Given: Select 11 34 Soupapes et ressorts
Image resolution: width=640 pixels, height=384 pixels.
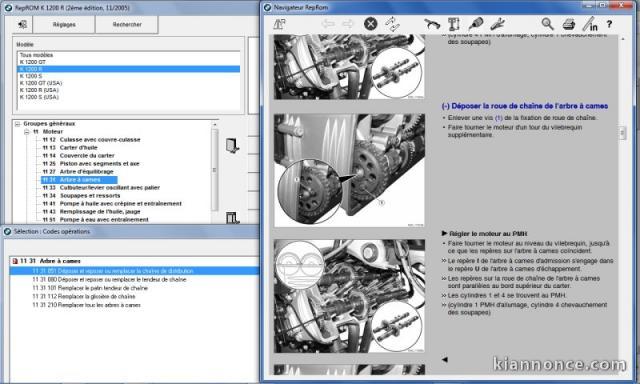Looking at the screenshot, I should pyautogui.click(x=81, y=195).
